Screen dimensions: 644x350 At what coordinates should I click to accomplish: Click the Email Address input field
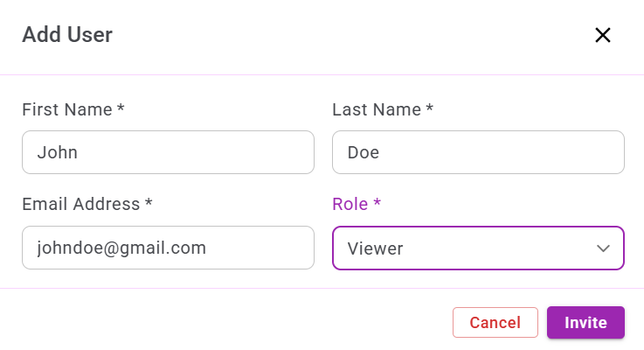168,248
